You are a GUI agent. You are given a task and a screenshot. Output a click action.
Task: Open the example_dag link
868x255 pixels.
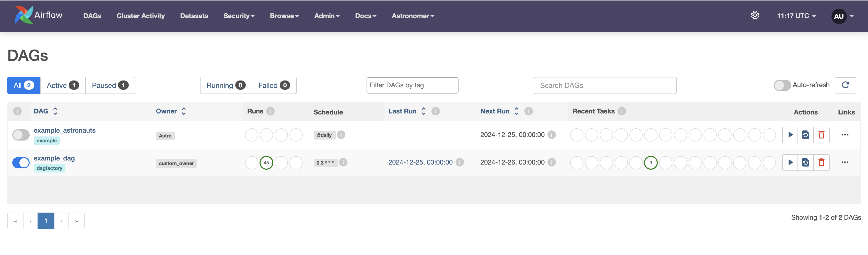coord(54,158)
